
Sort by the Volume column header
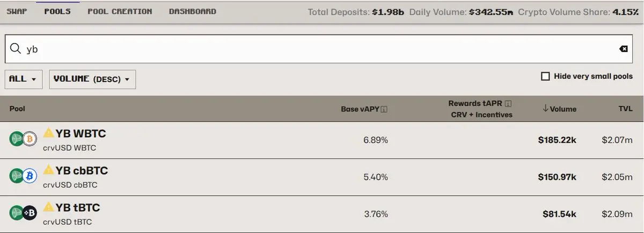pos(559,109)
